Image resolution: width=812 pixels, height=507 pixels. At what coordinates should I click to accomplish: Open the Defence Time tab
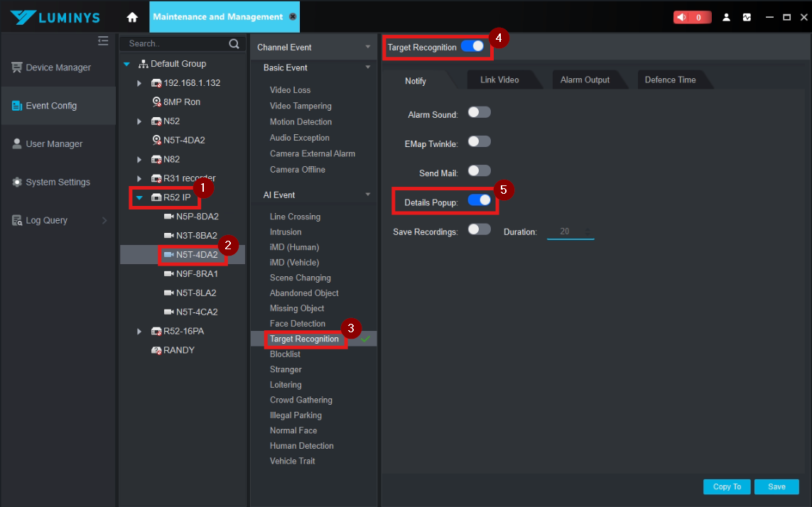(x=670, y=80)
